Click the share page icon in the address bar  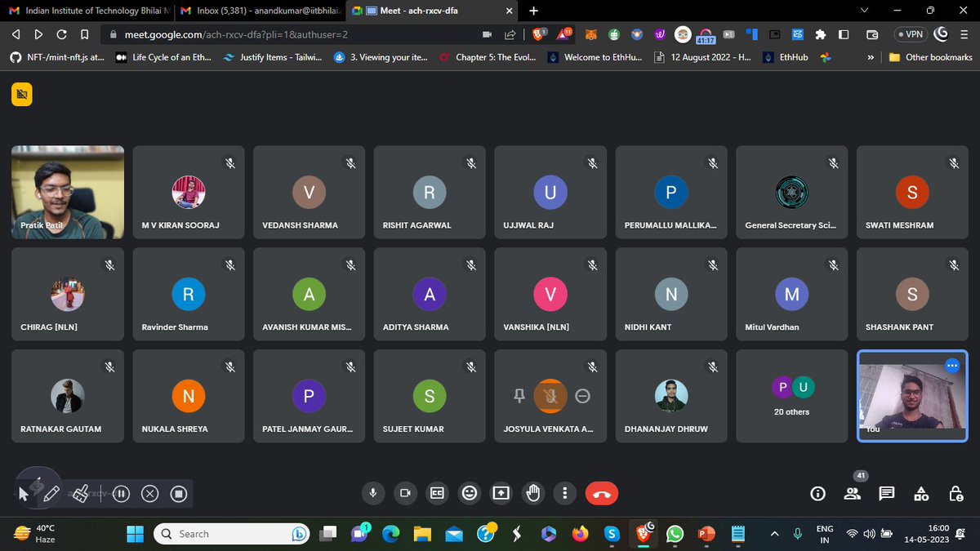pyautogui.click(x=510, y=34)
